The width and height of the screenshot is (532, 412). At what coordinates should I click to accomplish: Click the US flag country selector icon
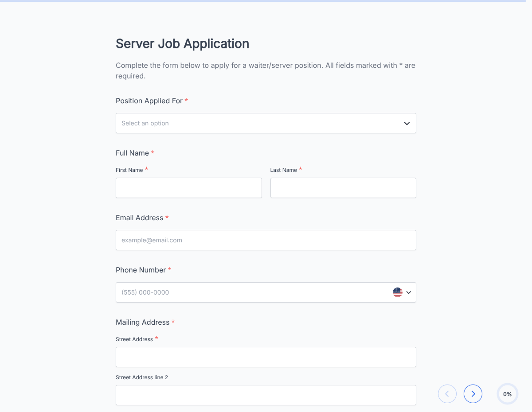tap(398, 292)
